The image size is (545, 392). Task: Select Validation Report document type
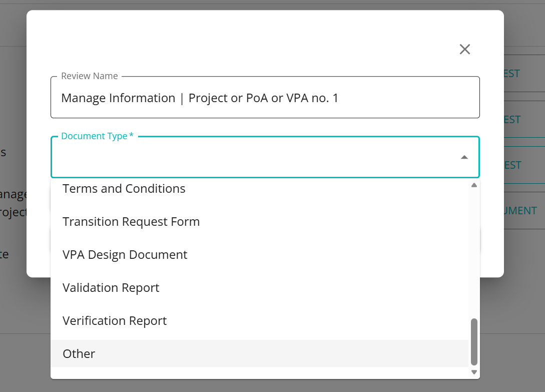pyautogui.click(x=111, y=288)
